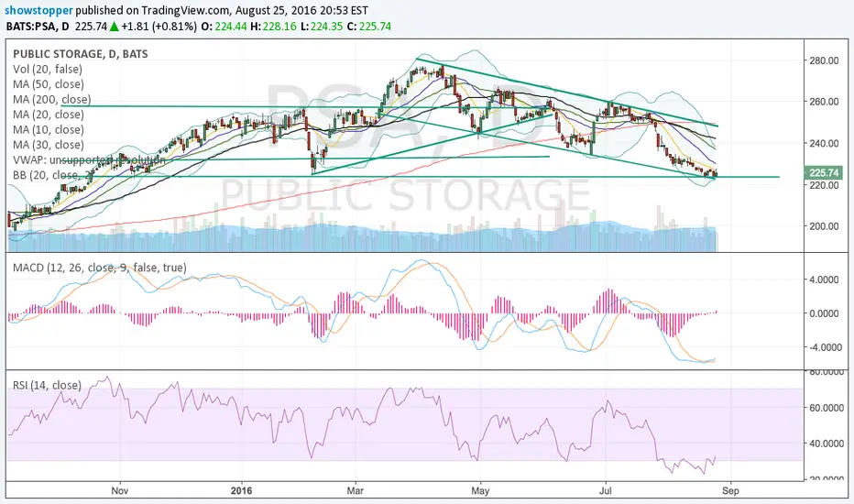854x504 pixels.
Task: Click the Mar date axis label
Action: tap(356, 491)
